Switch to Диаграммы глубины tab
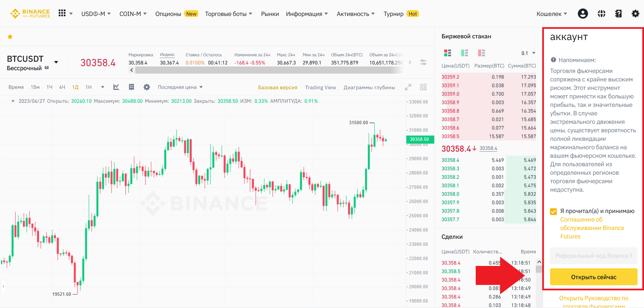The width and height of the screenshot is (644, 308). (369, 88)
